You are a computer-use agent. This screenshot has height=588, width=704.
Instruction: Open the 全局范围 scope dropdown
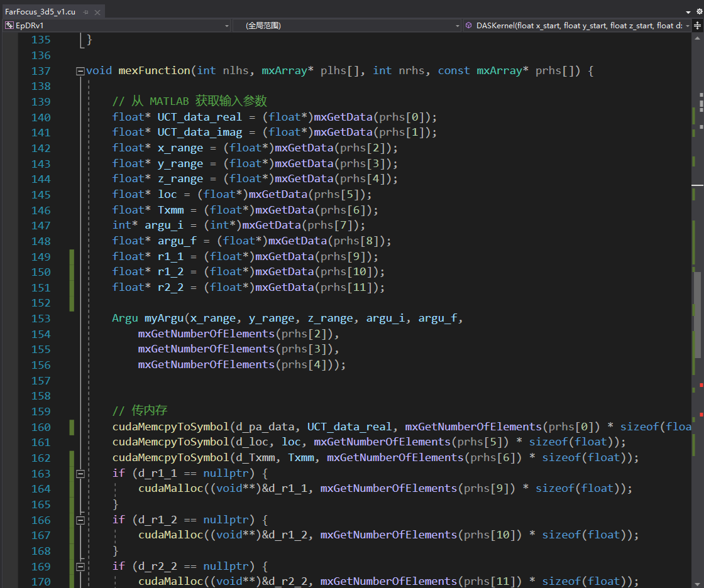[x=348, y=26]
